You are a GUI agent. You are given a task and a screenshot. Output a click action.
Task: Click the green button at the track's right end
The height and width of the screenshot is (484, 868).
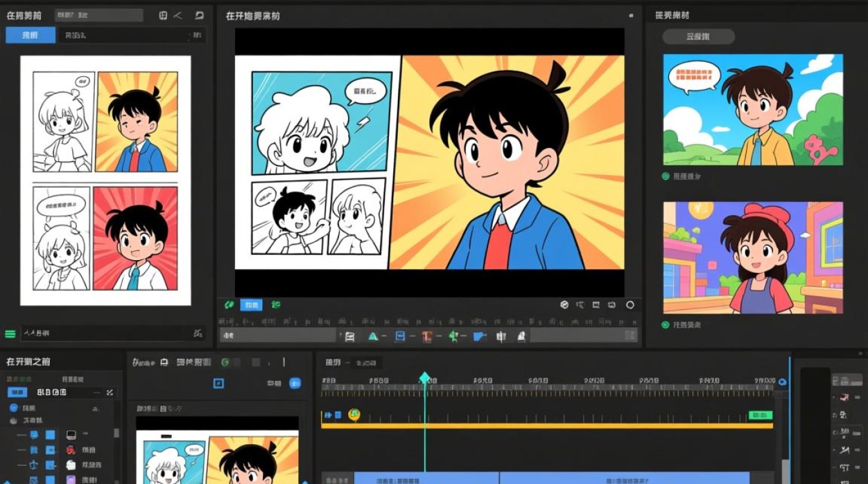point(760,415)
